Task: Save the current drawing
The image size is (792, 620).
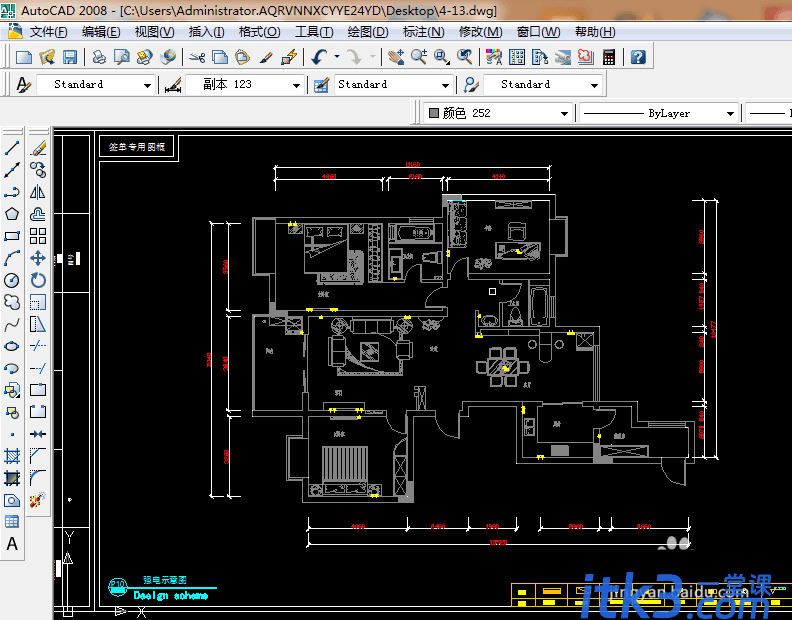Action: (70, 57)
